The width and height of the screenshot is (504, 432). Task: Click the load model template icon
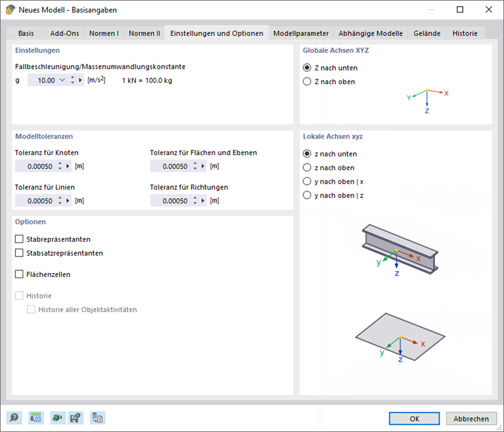tap(58, 418)
